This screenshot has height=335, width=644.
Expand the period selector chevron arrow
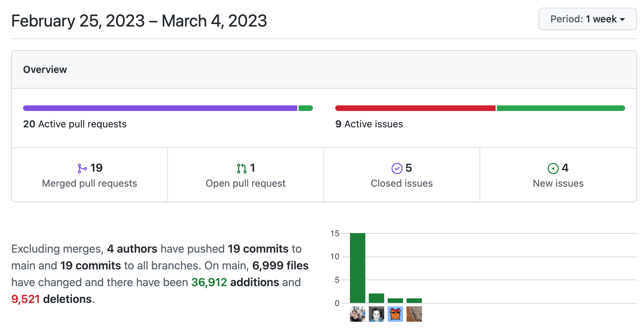point(623,20)
